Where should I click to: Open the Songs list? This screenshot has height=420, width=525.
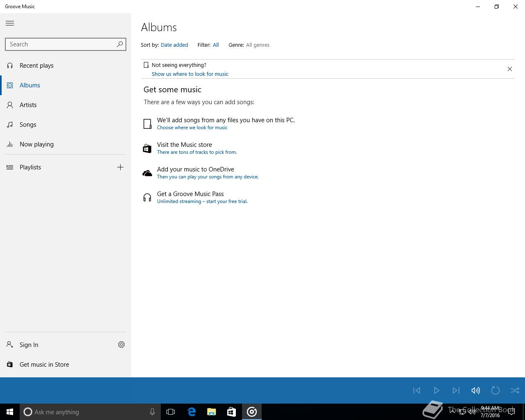66,125
